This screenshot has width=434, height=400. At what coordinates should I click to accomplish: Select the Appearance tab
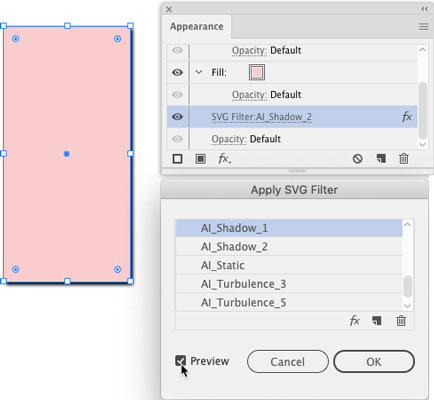[196, 27]
